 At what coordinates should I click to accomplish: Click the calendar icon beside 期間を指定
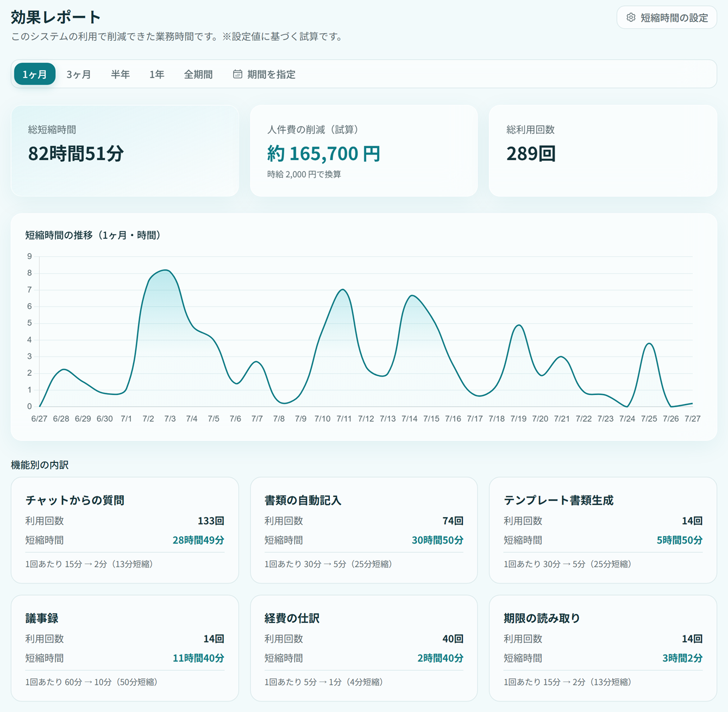[x=237, y=74]
